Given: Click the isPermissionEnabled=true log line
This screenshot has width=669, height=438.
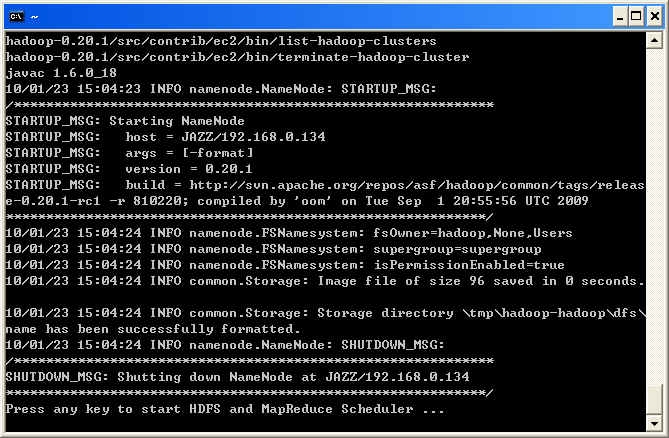Looking at the screenshot, I should [x=285, y=265].
